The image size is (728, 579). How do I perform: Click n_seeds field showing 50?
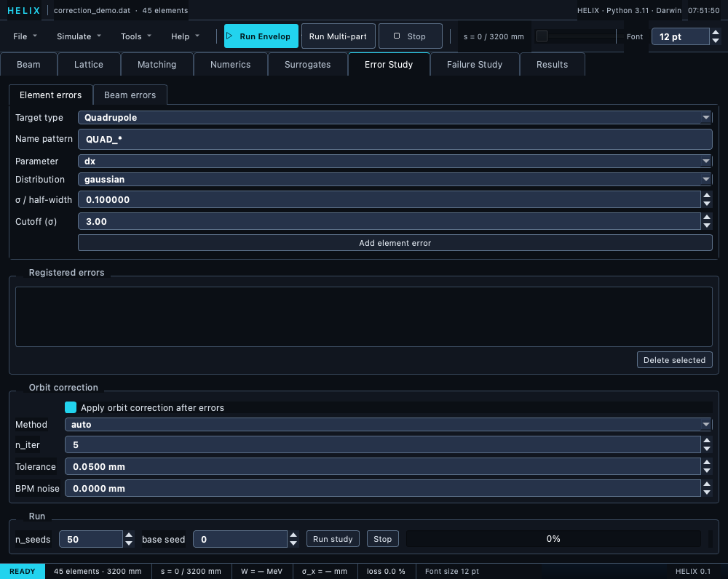(x=91, y=539)
